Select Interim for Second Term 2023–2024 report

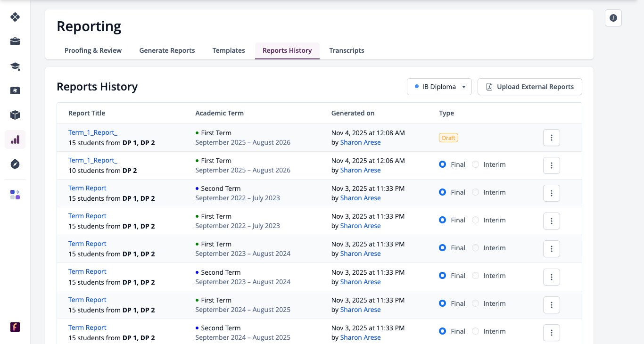(475, 276)
